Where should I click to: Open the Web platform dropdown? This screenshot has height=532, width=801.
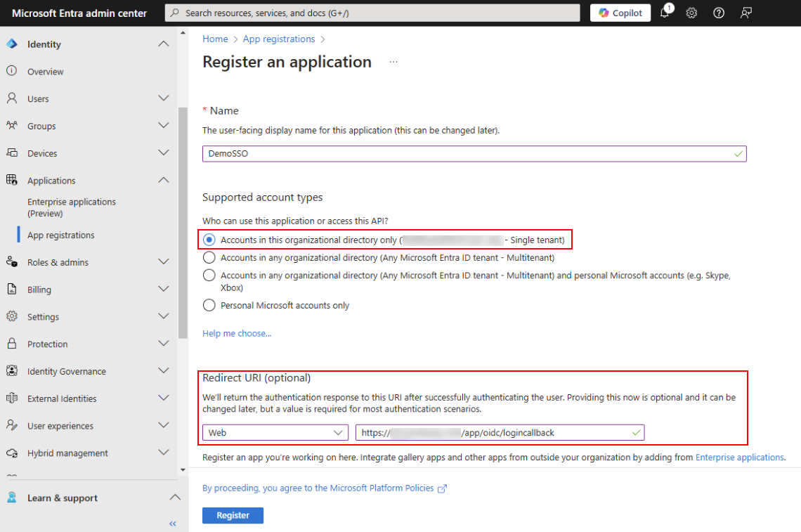point(275,433)
